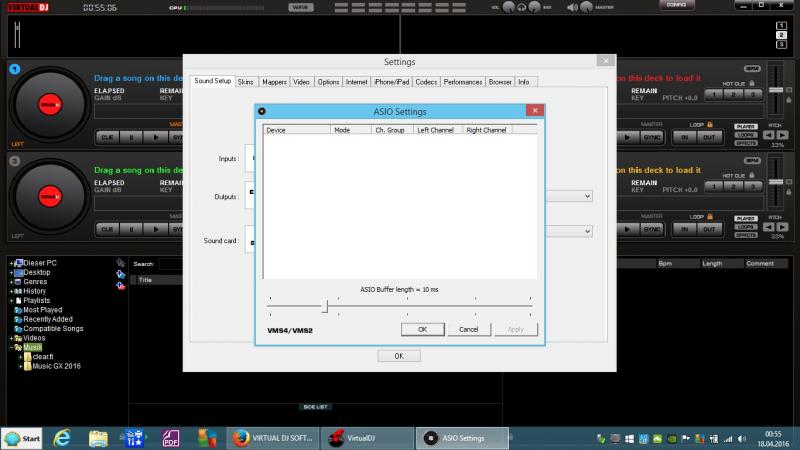Toggle lower right deck LOOPS panel
Screen dimensions: 800x450
pyautogui.click(x=745, y=227)
